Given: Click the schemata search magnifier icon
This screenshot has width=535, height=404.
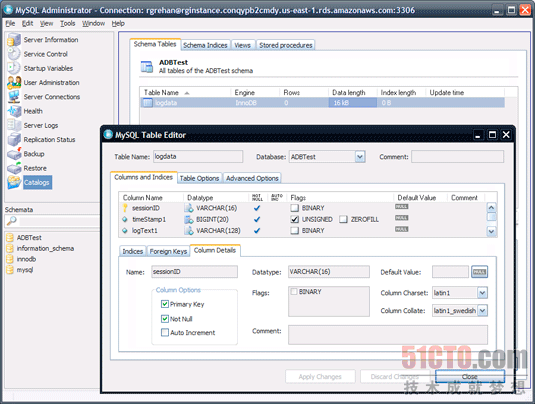Looking at the screenshot, I should (11, 221).
